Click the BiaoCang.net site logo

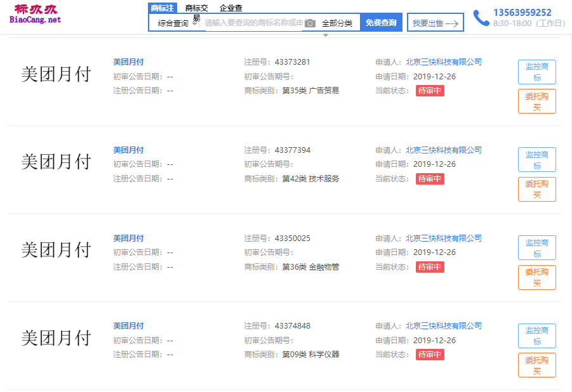[x=35, y=15]
